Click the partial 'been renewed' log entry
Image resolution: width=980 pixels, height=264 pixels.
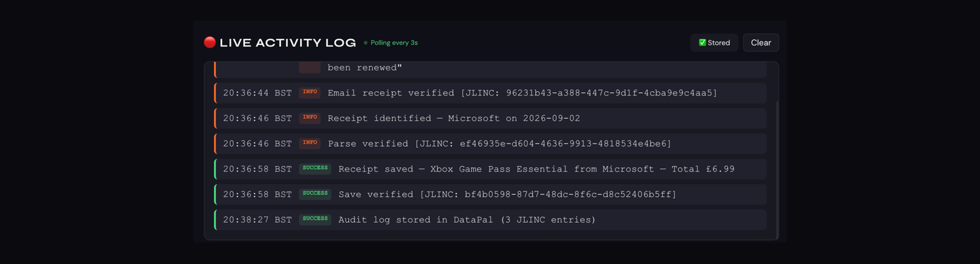click(490, 69)
